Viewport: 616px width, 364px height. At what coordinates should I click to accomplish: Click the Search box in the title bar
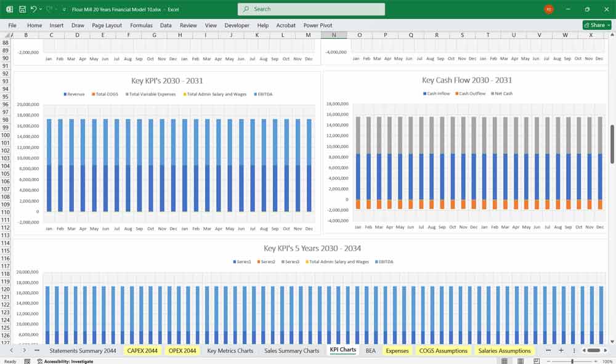pos(311,9)
